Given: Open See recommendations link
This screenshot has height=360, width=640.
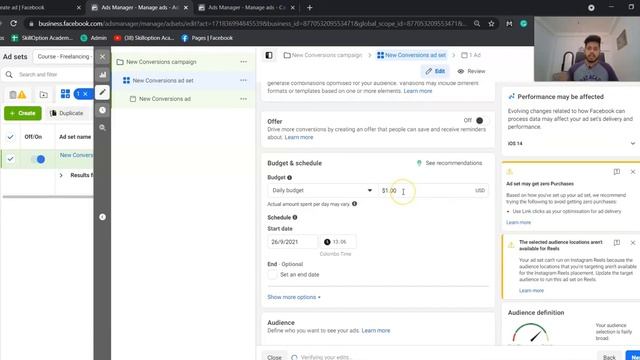Looking at the screenshot, I should tap(449, 163).
